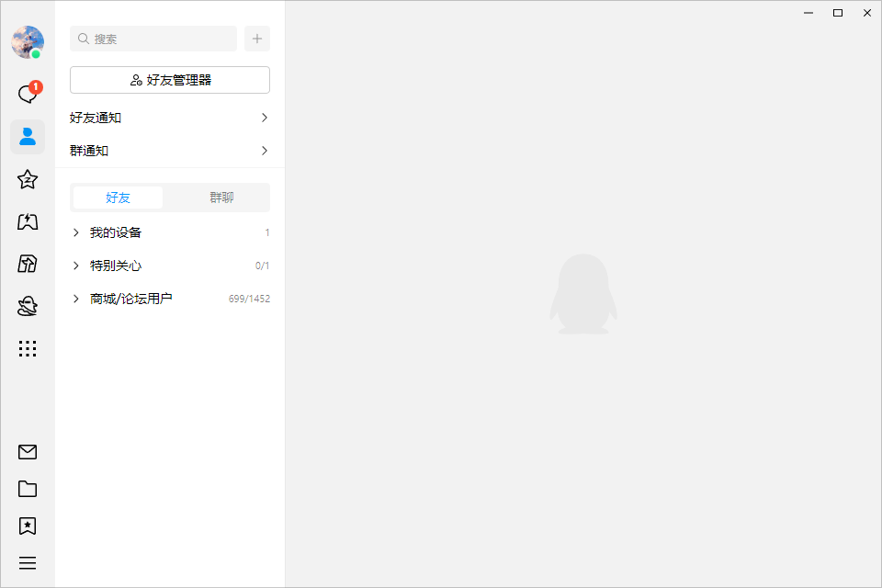Select the contacts icon in the sidebar
Screen dimensions: 882x588
28,136
